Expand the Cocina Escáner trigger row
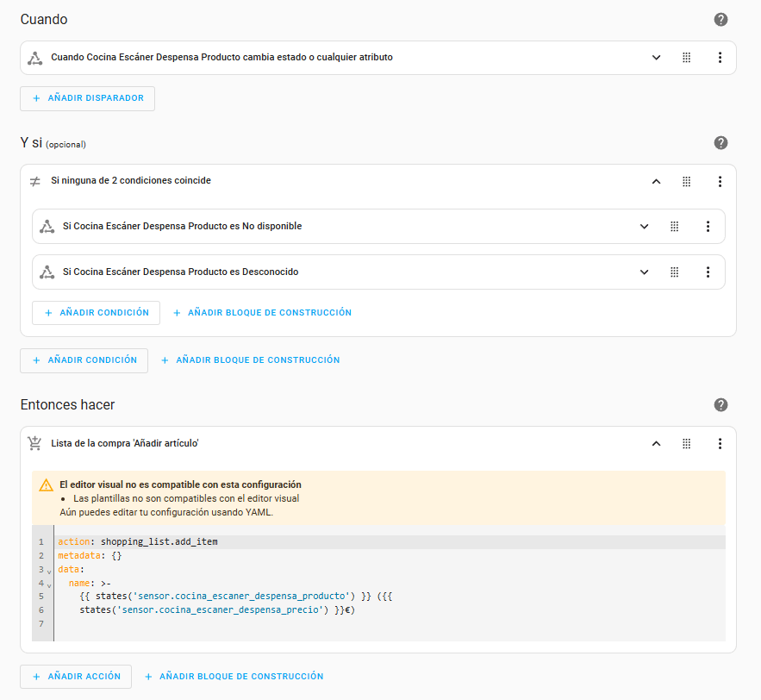761x700 pixels. coord(656,58)
